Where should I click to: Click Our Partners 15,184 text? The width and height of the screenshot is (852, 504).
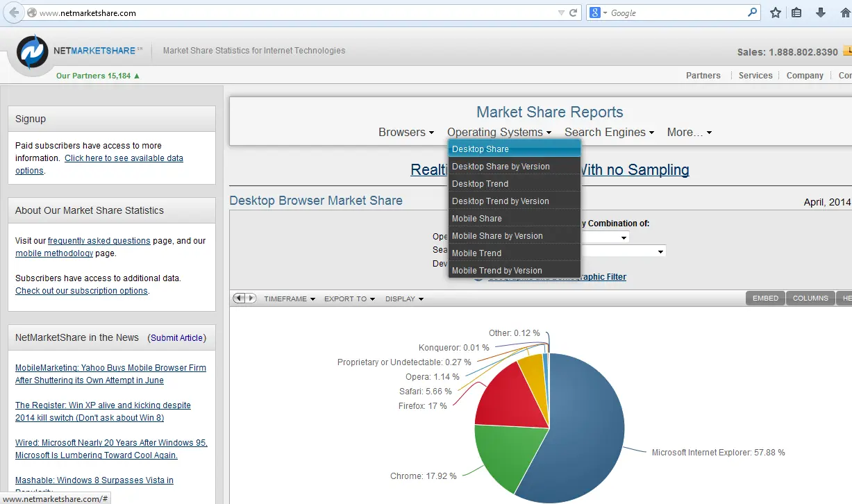(x=98, y=76)
